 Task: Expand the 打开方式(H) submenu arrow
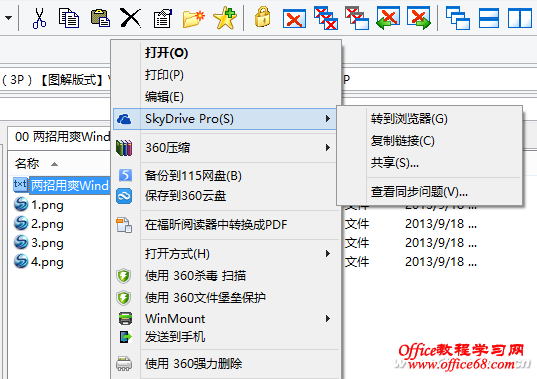pos(328,254)
